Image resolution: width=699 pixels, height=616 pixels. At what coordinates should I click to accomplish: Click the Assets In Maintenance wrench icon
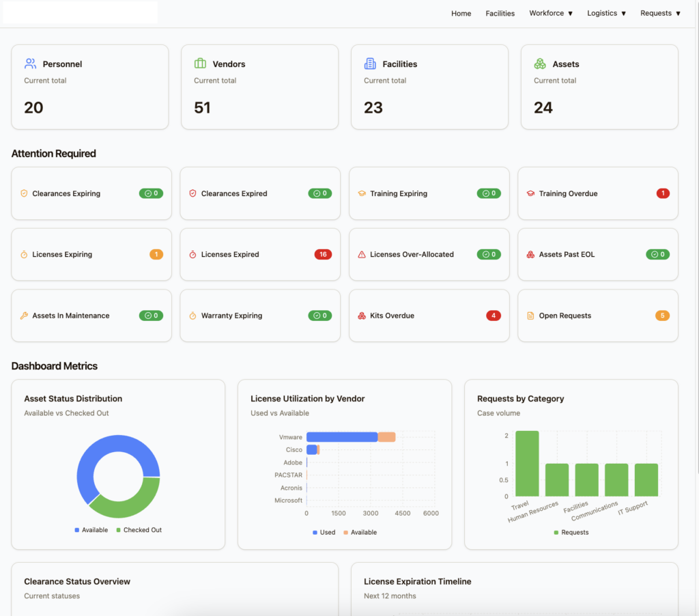24,316
